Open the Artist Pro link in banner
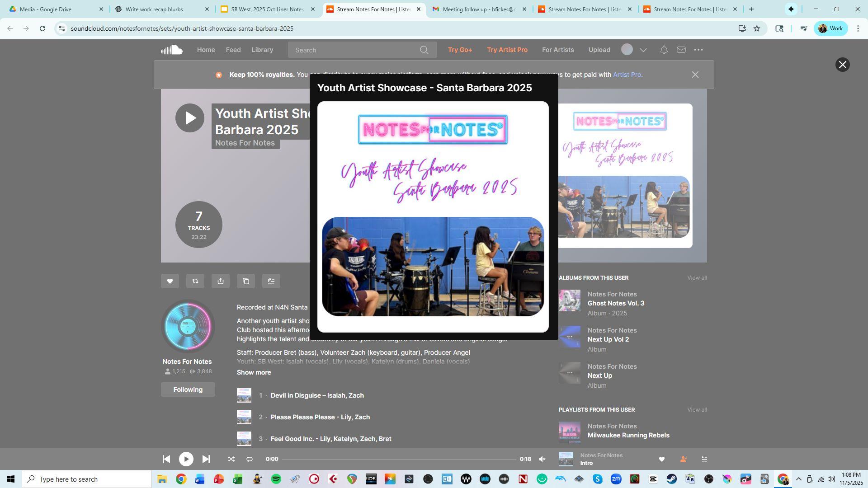The height and width of the screenshot is (488, 868). point(627,75)
